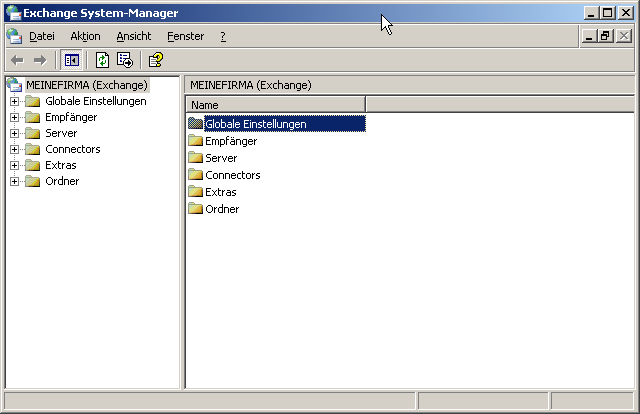Screen dimensions: 640x414
Task: Maximize the Exchange System-Manager window
Action: click(x=607, y=13)
